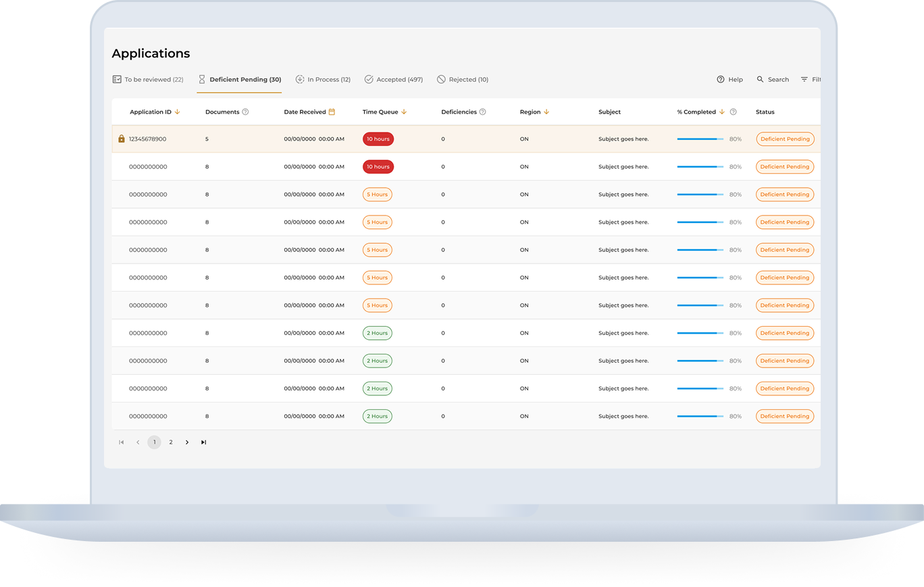Screen dimensions: 924x587
Task: Switch to the Accepted (497) tab
Action: 393,80
